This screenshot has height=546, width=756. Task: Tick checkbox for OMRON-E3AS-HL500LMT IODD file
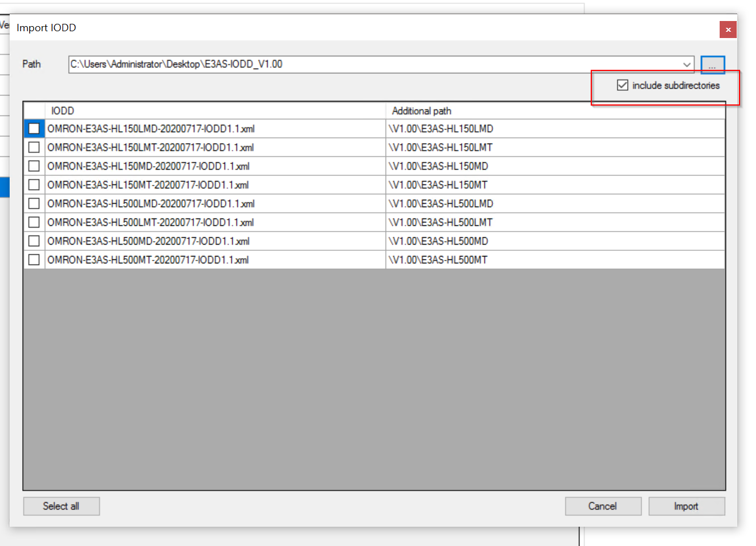pos(34,222)
